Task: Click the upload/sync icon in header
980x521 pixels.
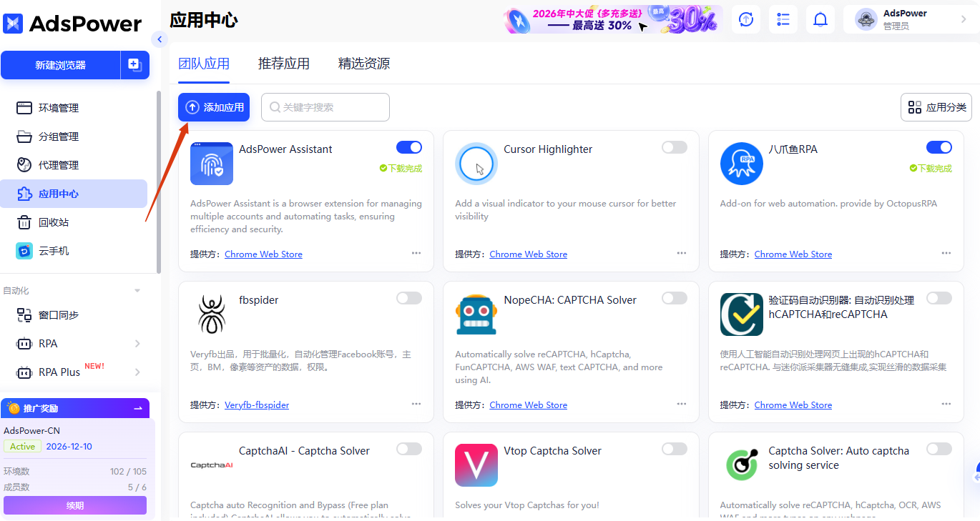Action: pos(746,19)
